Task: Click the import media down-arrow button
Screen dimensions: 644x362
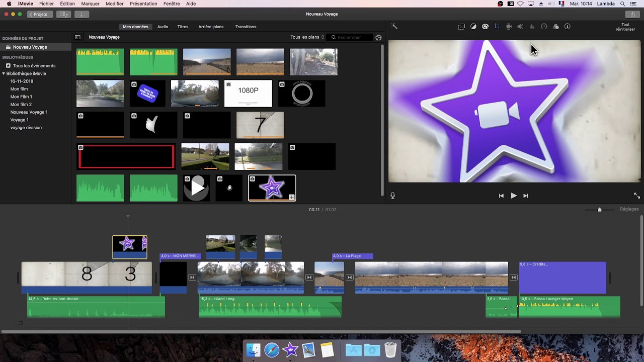Action: [x=82, y=15]
